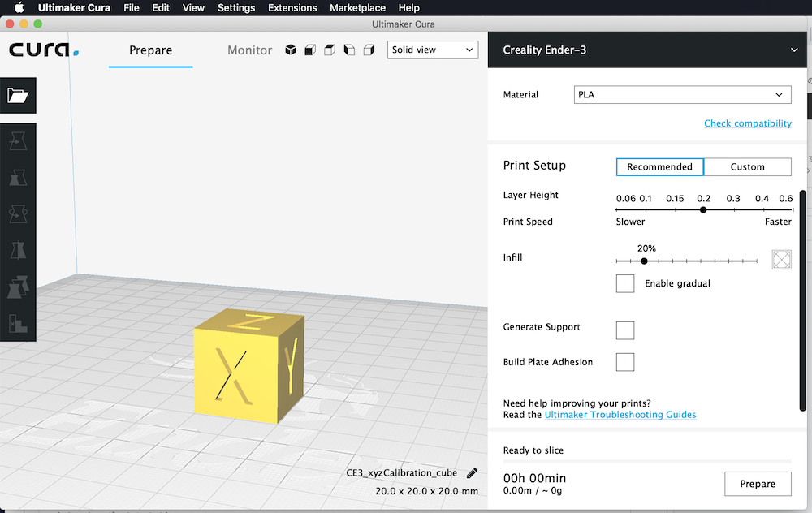Open the Marketplace menu
Image resolution: width=812 pixels, height=513 pixels.
357,8
